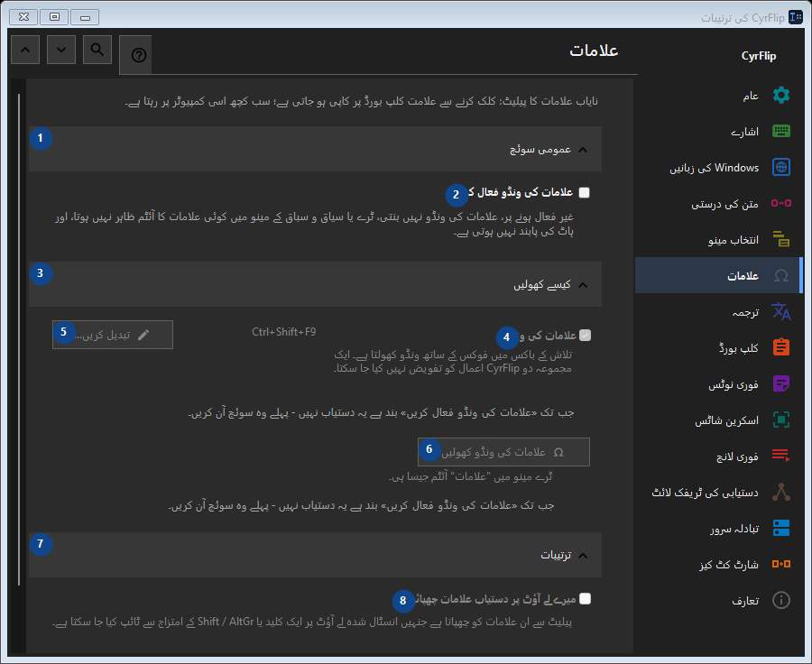This screenshot has height=664, width=812.
Task: Open the عام settings page
Action: [x=718, y=96]
